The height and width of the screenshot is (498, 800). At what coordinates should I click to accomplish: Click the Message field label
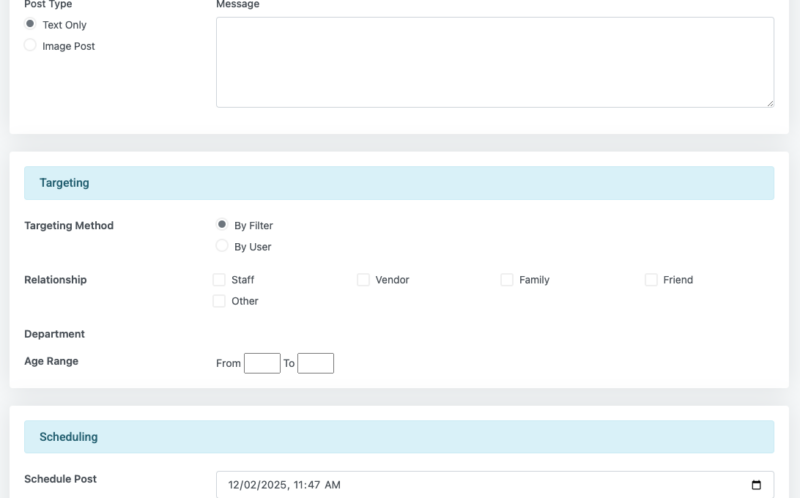tap(238, 4)
